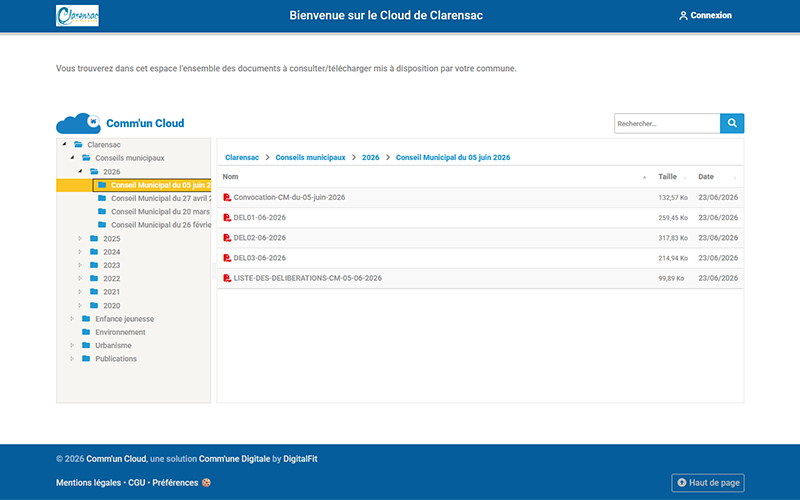Expand the 2022 folder arrow
Image resolution: width=800 pixels, height=500 pixels.
point(80,278)
